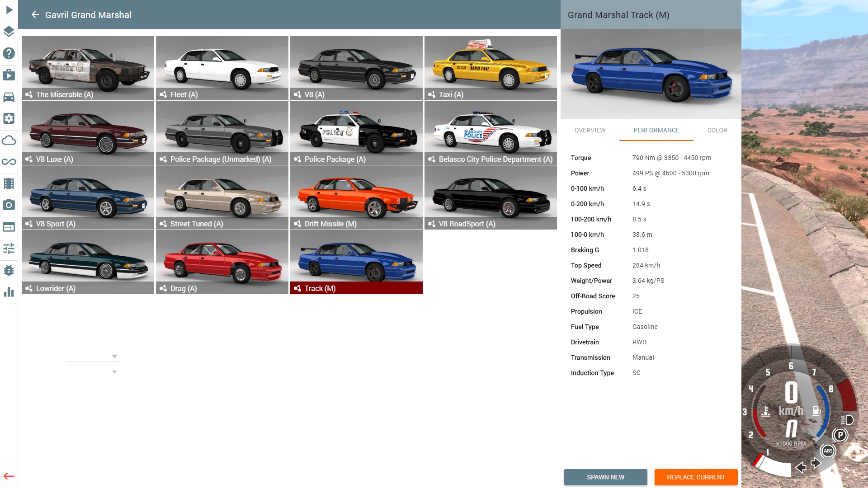868x488 pixels.
Task: Click the play icon in the sidebar
Action: [9, 10]
